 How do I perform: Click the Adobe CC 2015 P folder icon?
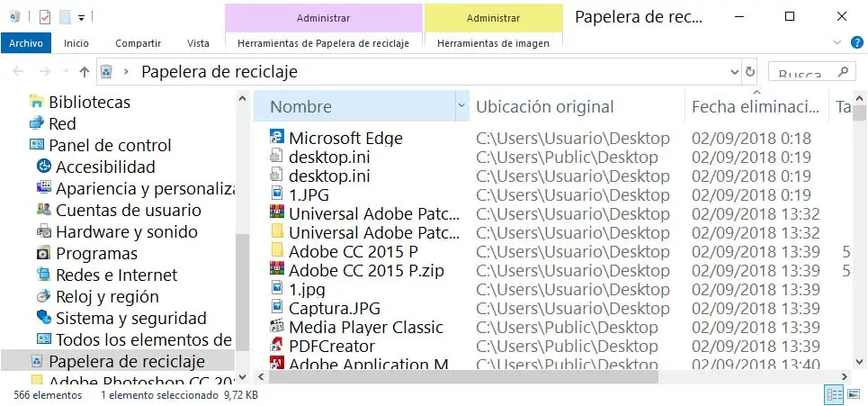[x=277, y=251]
